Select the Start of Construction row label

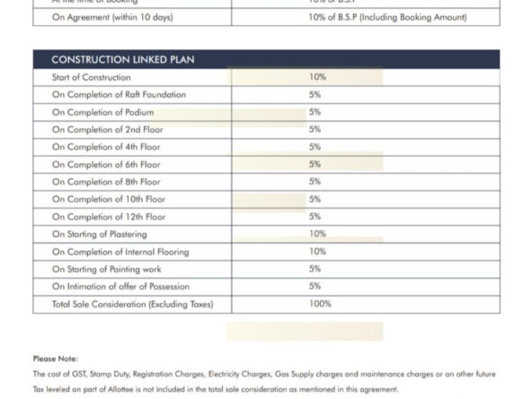click(92, 77)
